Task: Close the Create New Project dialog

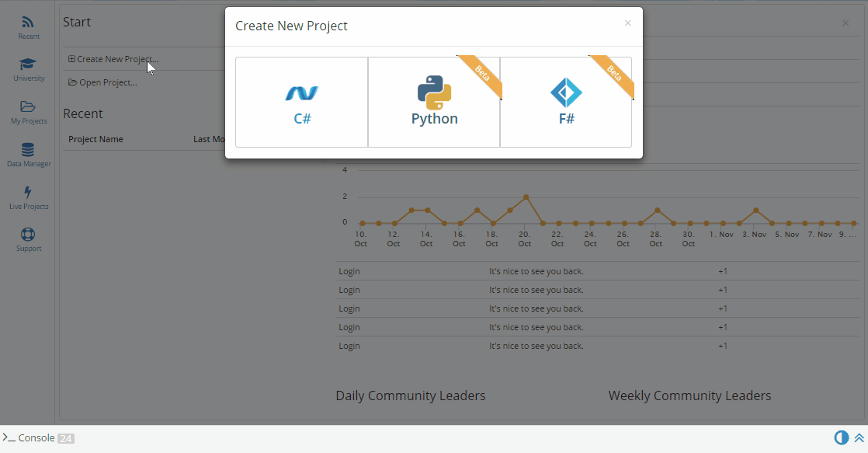Action: click(x=627, y=23)
